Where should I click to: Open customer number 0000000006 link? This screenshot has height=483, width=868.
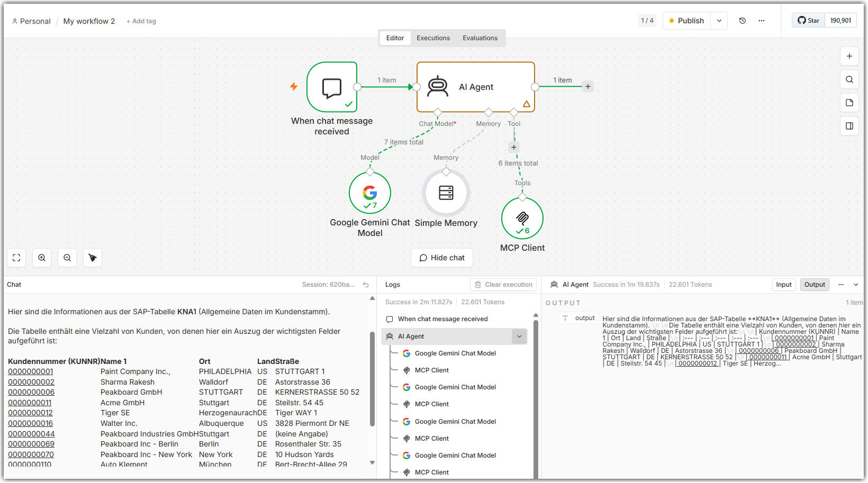click(31, 392)
